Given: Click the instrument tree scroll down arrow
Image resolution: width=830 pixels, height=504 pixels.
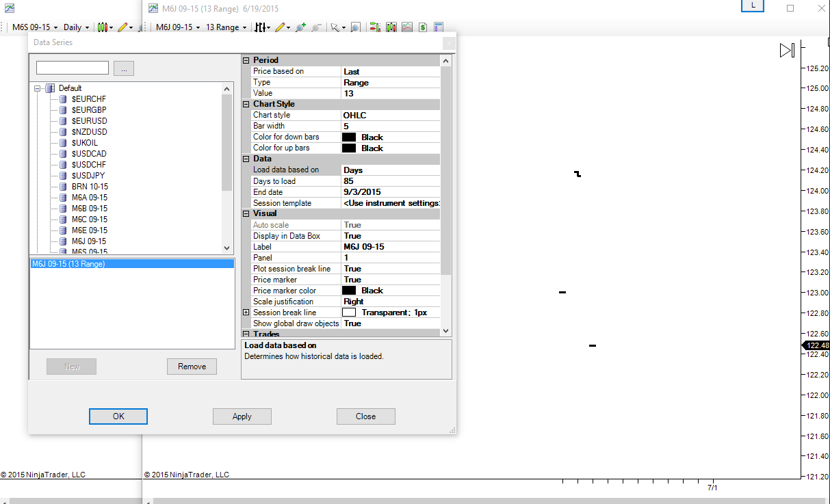Looking at the screenshot, I should pos(227,248).
